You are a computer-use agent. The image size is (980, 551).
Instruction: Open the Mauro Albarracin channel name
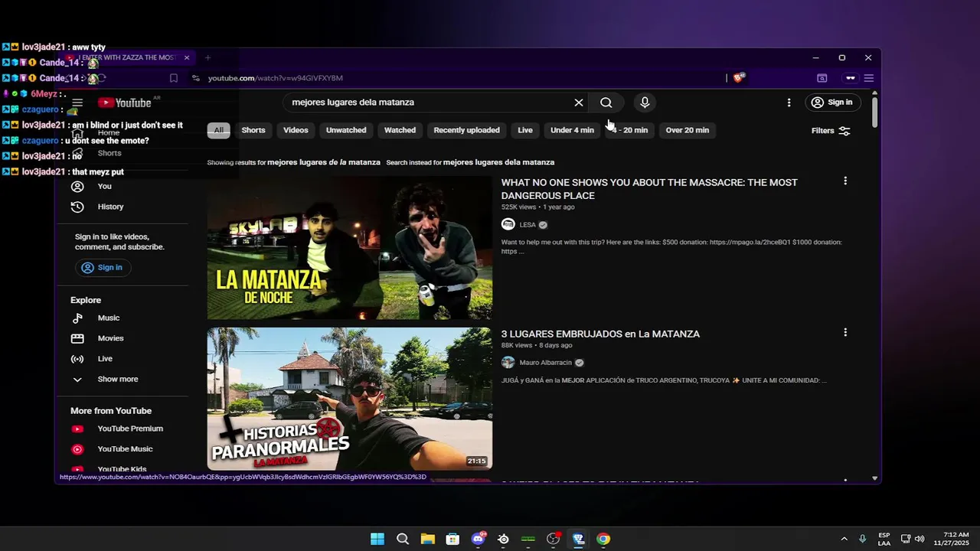pos(546,363)
